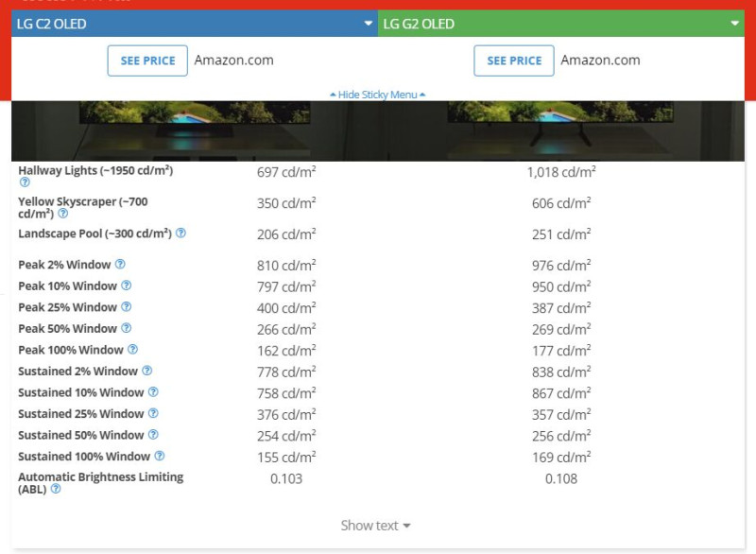Open the LG G2 OLED product dropdown

pos(561,24)
